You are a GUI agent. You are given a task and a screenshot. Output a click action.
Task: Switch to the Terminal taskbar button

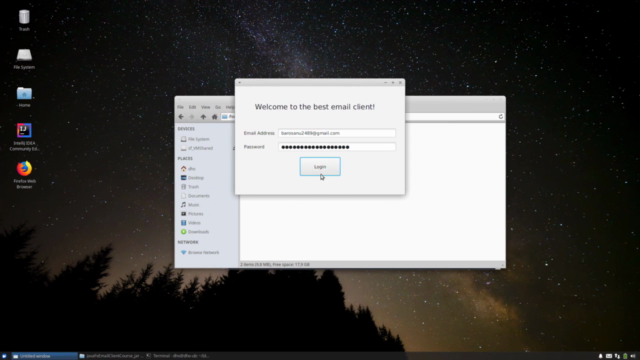click(178, 356)
